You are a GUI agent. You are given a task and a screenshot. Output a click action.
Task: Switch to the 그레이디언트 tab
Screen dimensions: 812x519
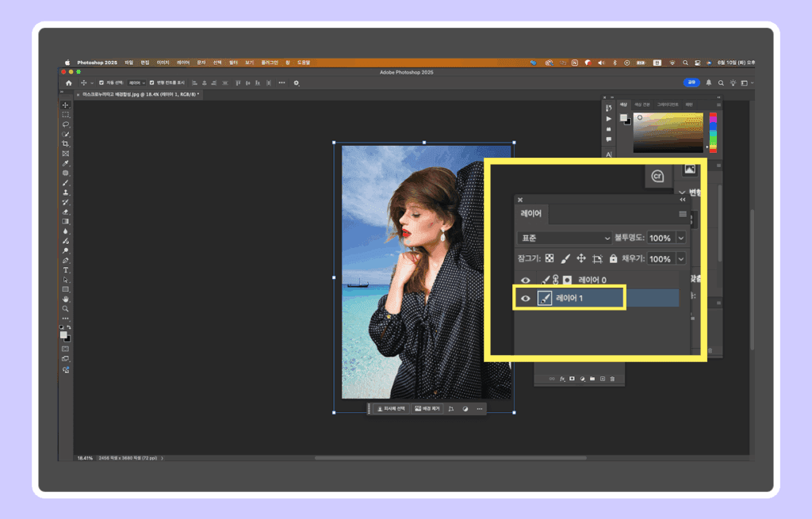click(x=668, y=105)
